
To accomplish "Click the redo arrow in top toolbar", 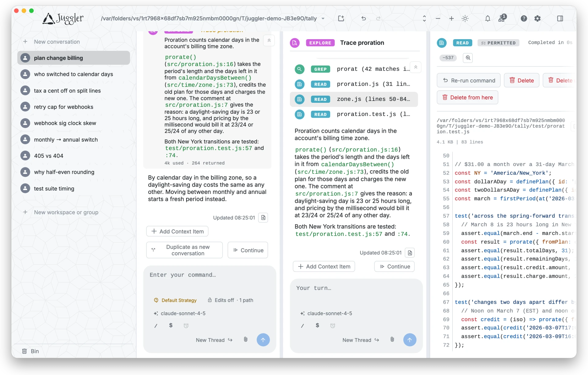I will pos(378,18).
